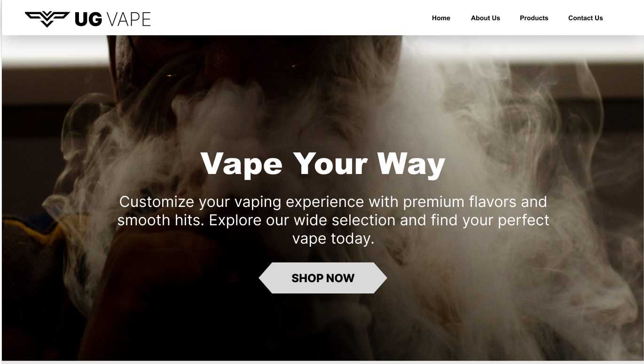Click the "vape today." closing line
This screenshot has width=644, height=364.
(333, 238)
